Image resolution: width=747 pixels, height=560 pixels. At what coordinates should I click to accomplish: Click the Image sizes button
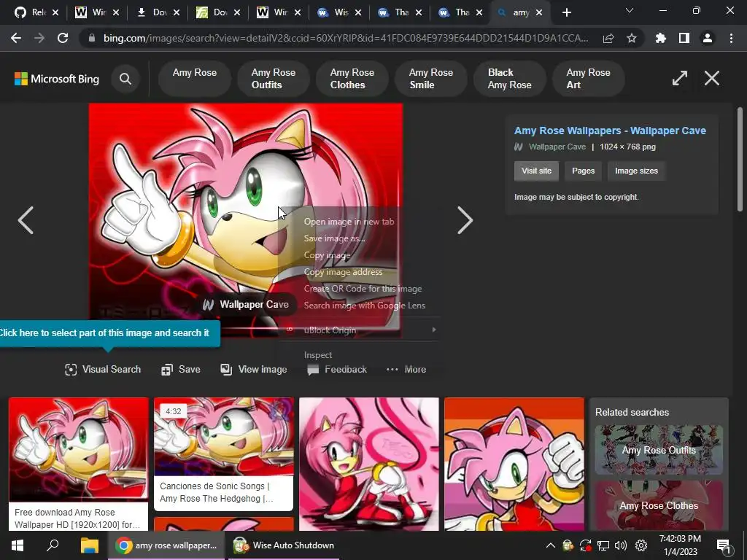pos(636,171)
